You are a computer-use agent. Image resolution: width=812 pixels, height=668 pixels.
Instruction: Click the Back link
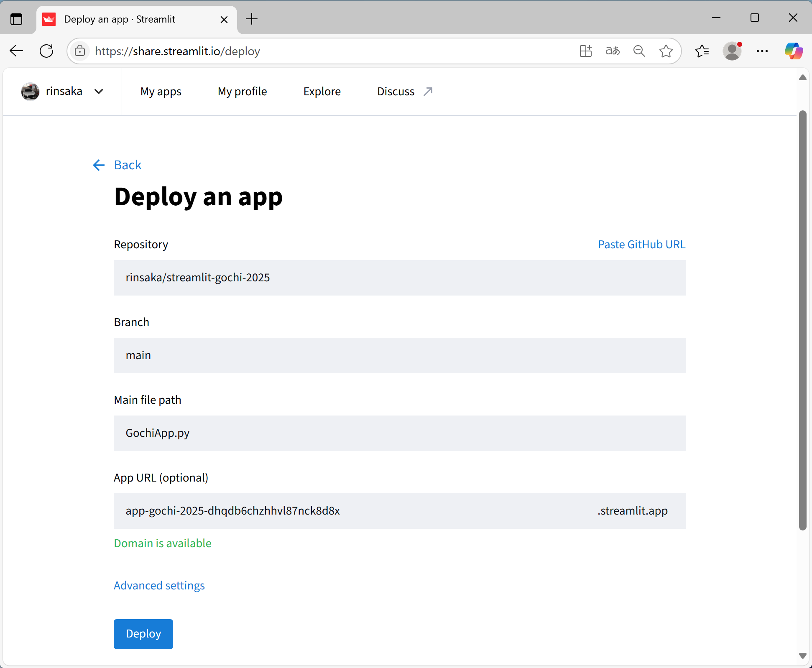click(128, 165)
